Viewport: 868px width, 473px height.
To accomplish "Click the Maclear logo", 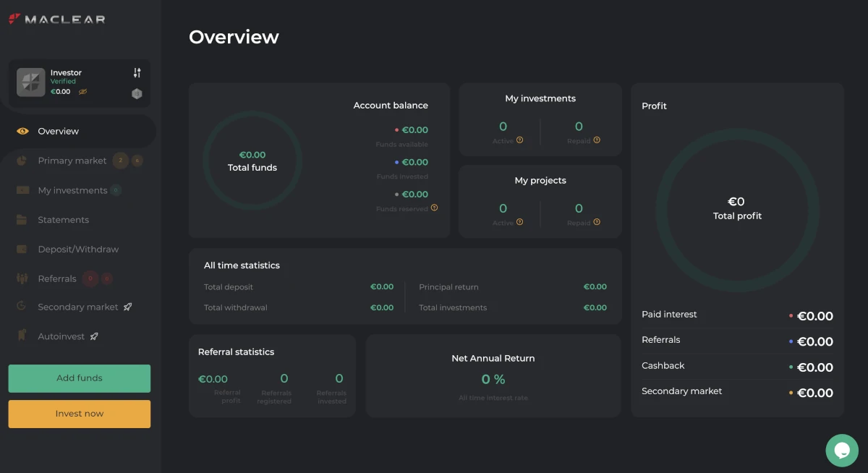I will coord(57,20).
